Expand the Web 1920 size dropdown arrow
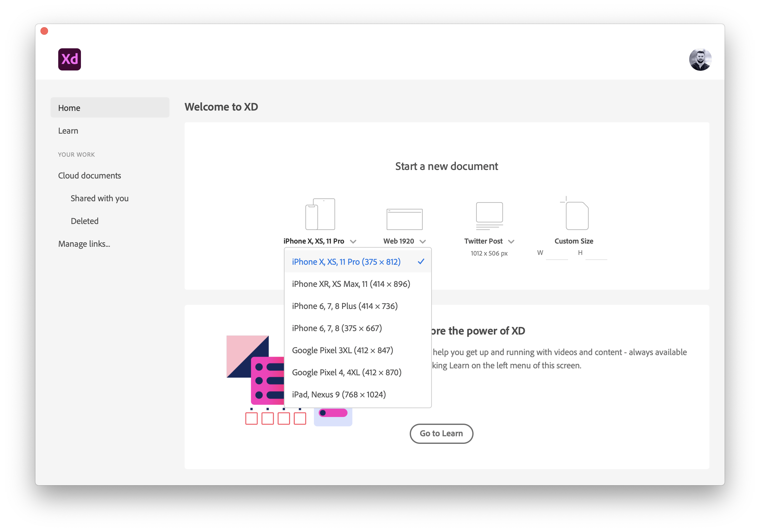The height and width of the screenshot is (532, 760). pos(422,242)
